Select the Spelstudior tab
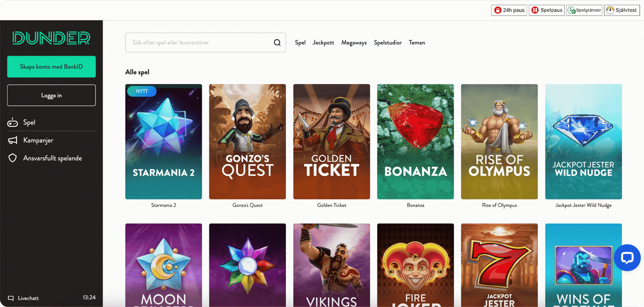Viewport: 644px width, 307px height. 388,42
